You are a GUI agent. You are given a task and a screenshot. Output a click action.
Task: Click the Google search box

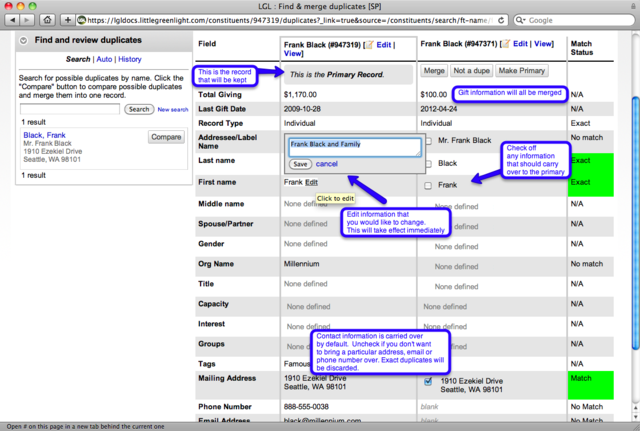pyautogui.click(x=573, y=20)
